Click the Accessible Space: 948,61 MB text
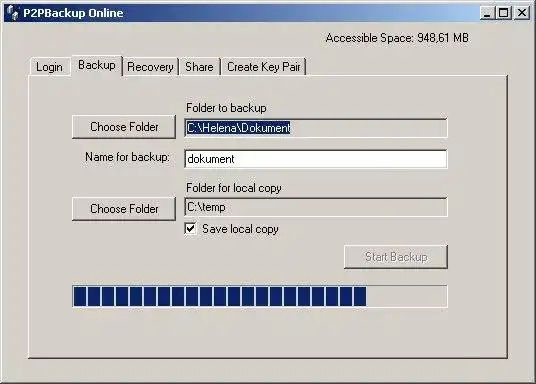 (x=397, y=38)
